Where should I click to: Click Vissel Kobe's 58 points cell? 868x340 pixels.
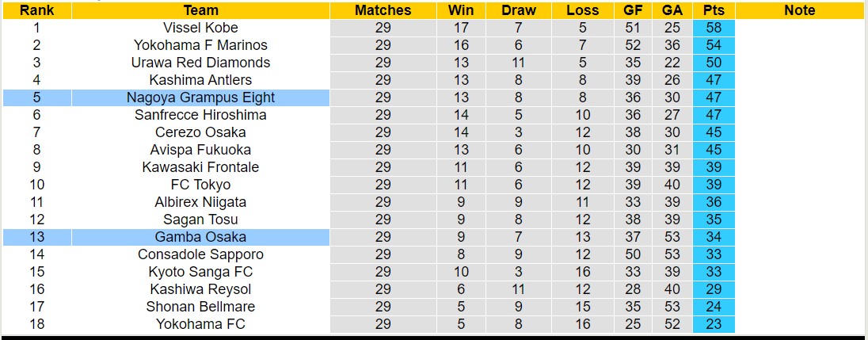[714, 28]
